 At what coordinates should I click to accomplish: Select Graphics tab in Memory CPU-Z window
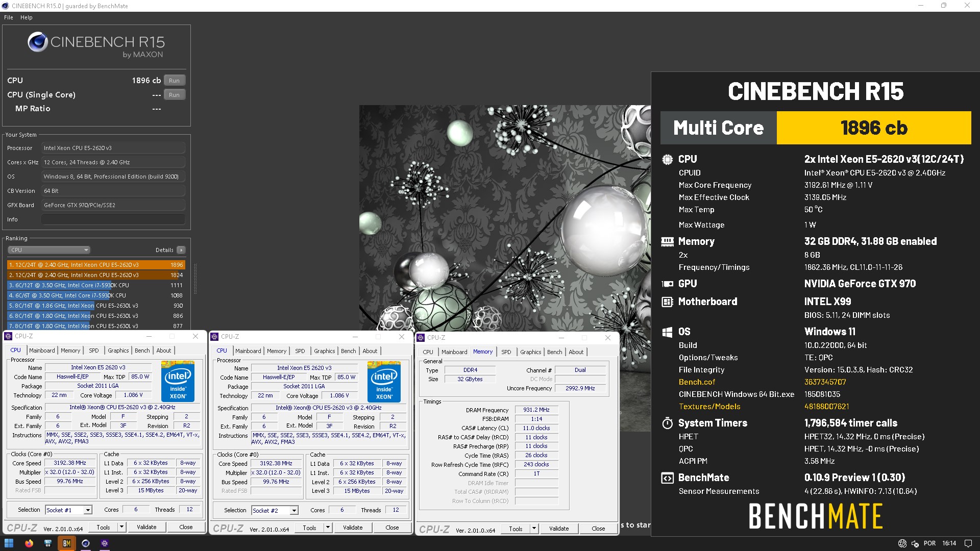[x=531, y=352]
